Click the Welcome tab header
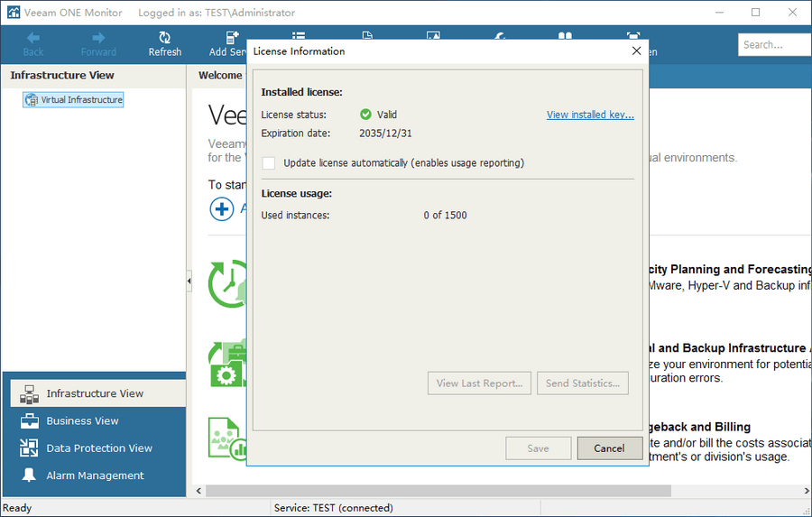 [x=220, y=75]
